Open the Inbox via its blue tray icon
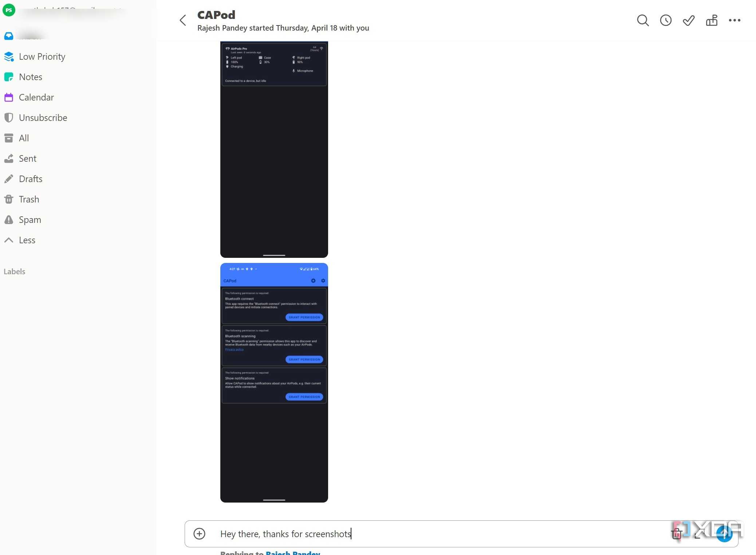This screenshot has height=555, width=756. pos(9,36)
